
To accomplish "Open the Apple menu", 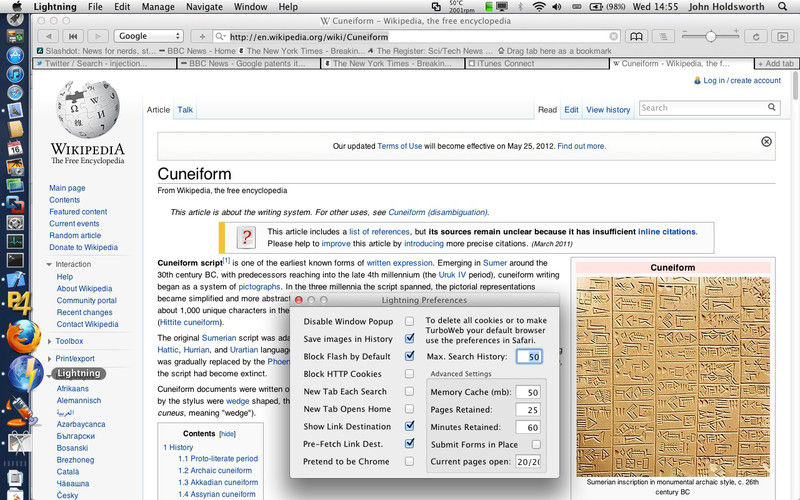I will [16, 7].
